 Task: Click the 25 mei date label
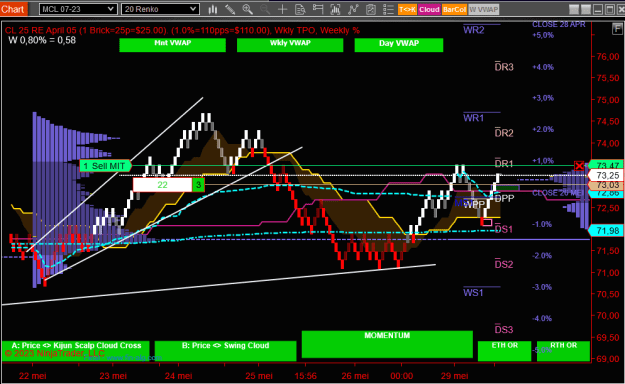[x=259, y=376]
